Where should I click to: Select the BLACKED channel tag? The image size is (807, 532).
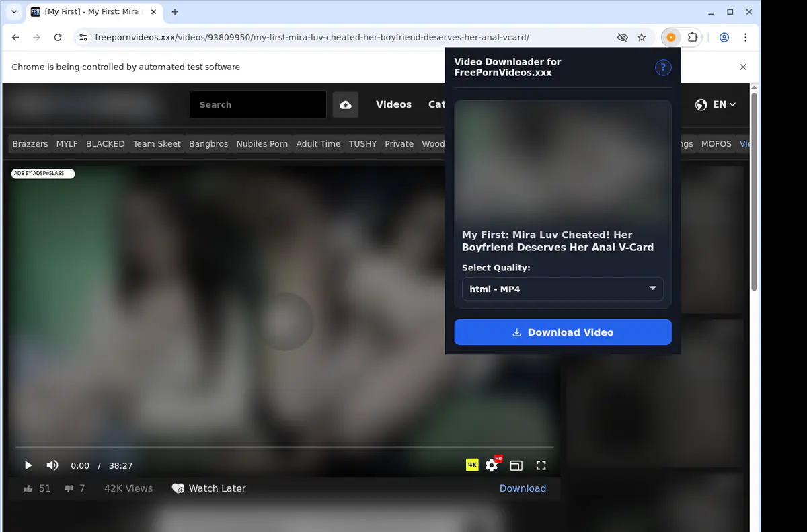[106, 144]
